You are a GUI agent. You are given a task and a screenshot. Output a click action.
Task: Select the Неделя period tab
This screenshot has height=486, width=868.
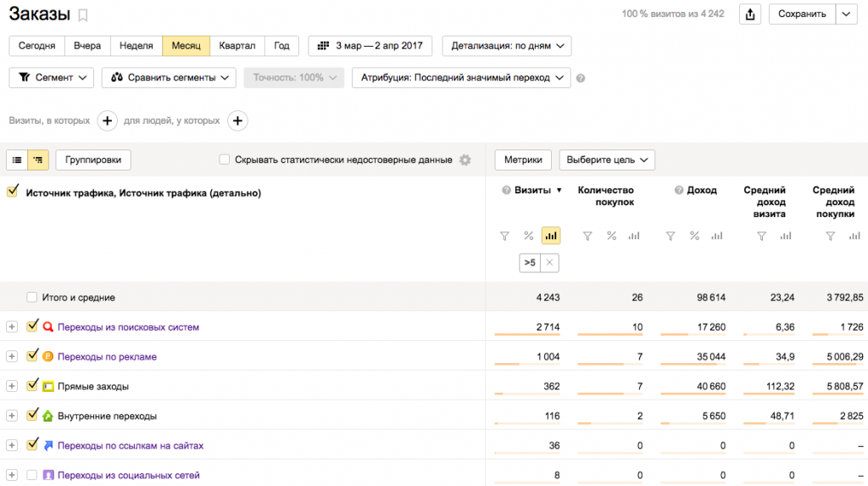pos(136,46)
